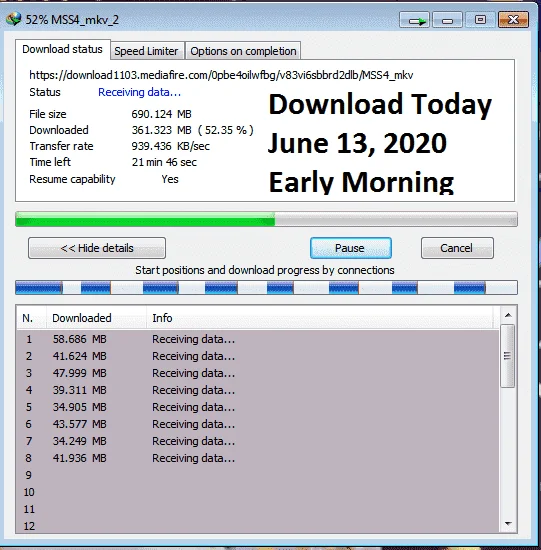
Task: Select connection row 34.249 MB
Action: [258, 441]
